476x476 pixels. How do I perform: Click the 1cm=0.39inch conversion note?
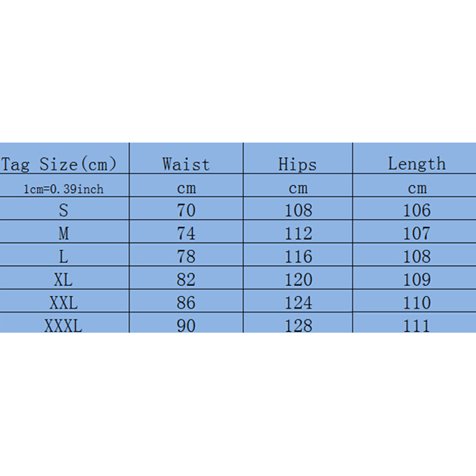[64, 189]
